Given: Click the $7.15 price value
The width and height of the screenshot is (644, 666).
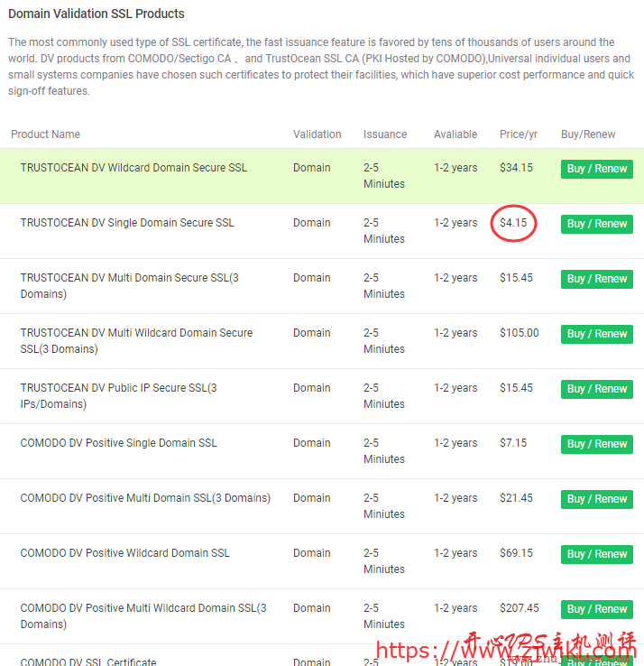Looking at the screenshot, I should (513, 443).
